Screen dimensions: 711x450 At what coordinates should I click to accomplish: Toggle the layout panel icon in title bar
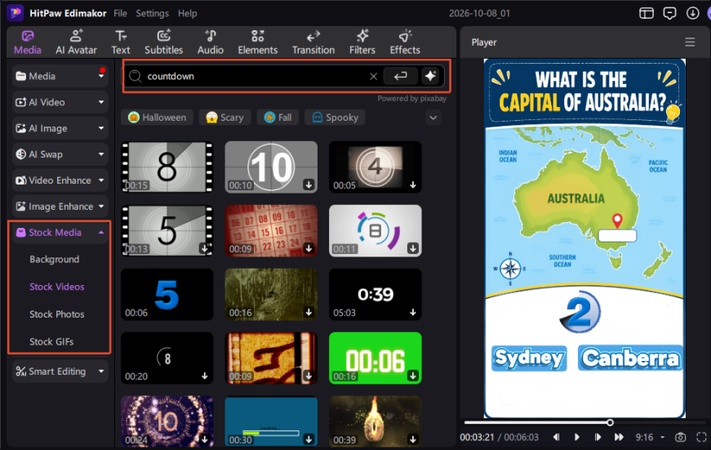coord(646,13)
